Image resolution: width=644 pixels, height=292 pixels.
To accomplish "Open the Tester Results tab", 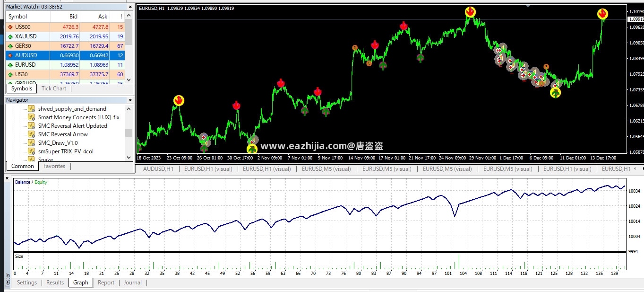I will pyautogui.click(x=55, y=283).
